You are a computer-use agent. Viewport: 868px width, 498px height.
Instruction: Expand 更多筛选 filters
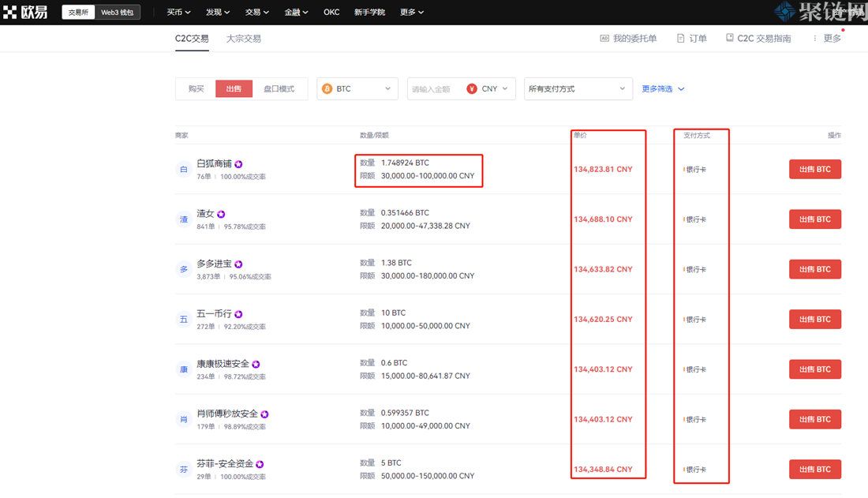click(x=663, y=88)
